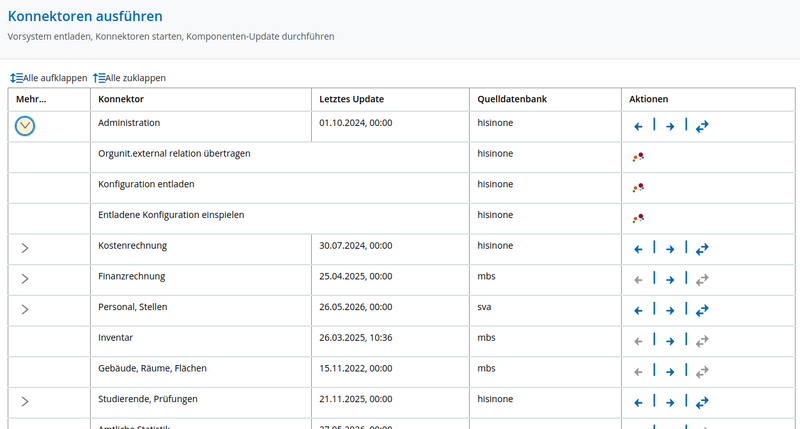Select the 'Finanzrechnung' connector name
Screen dimensions: 800x429
point(132,276)
